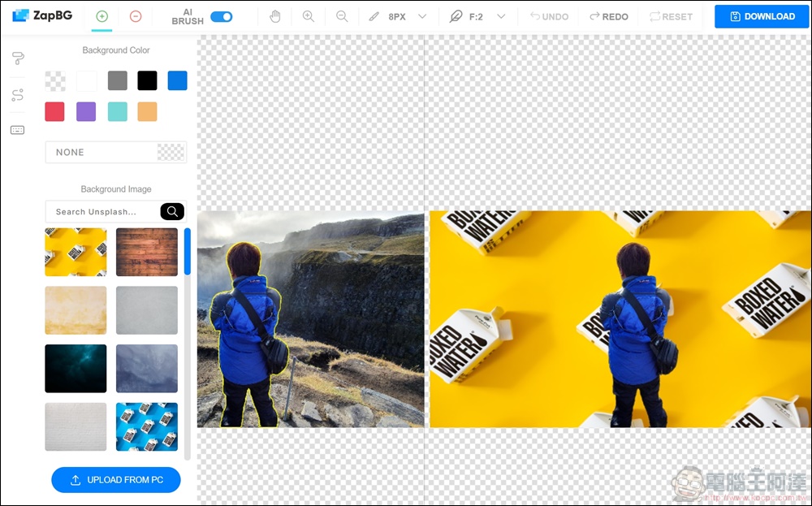Open the paint roller background panel

(x=18, y=58)
